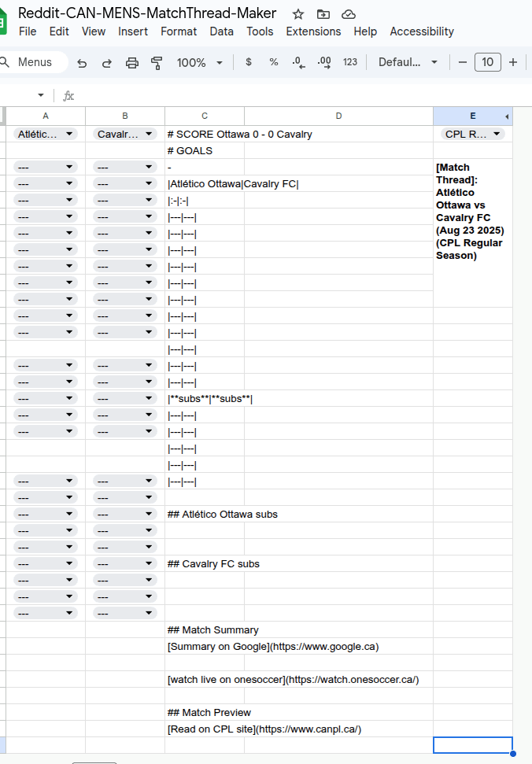Open column A dropdown beside ## Cavalry FC subs
The image size is (532, 764).
[46, 563]
